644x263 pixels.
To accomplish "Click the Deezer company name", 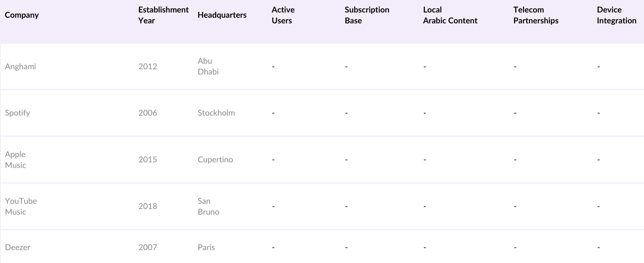I will (18, 247).
